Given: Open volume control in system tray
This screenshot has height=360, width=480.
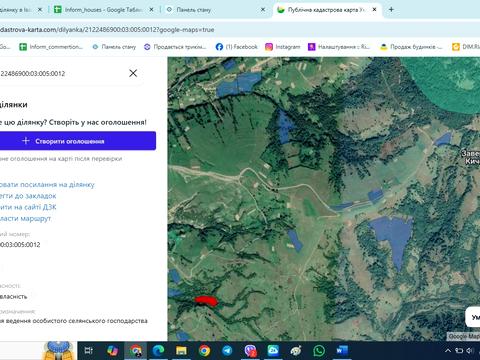Looking at the screenshot, I should pos(470,351).
